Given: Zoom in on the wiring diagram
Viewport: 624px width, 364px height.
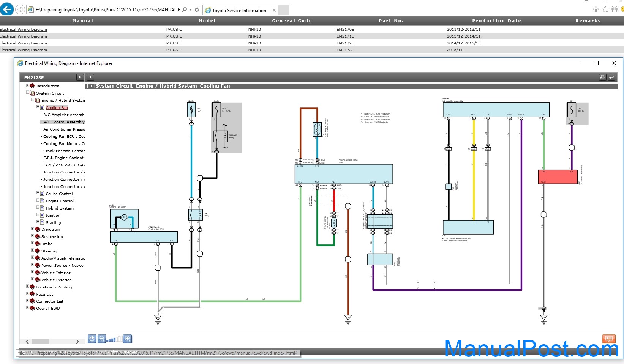Looking at the screenshot, I should click(128, 339).
